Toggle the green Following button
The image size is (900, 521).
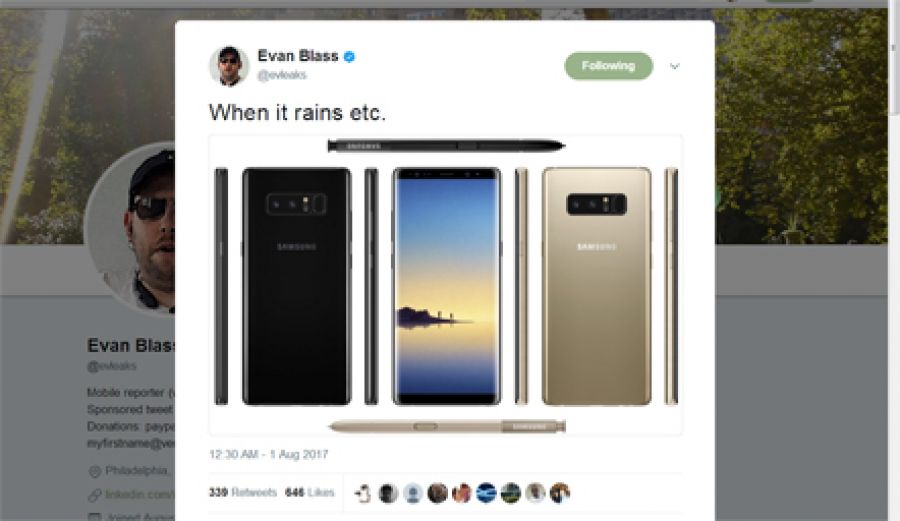coord(608,66)
